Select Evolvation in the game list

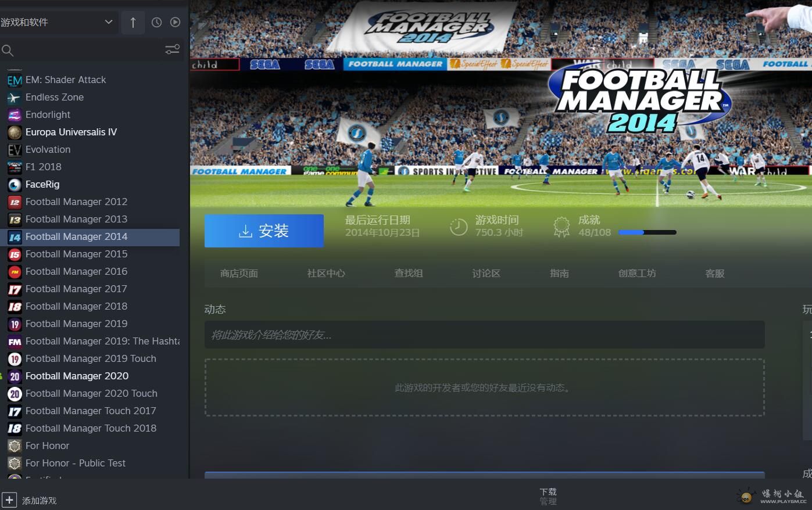(x=48, y=149)
